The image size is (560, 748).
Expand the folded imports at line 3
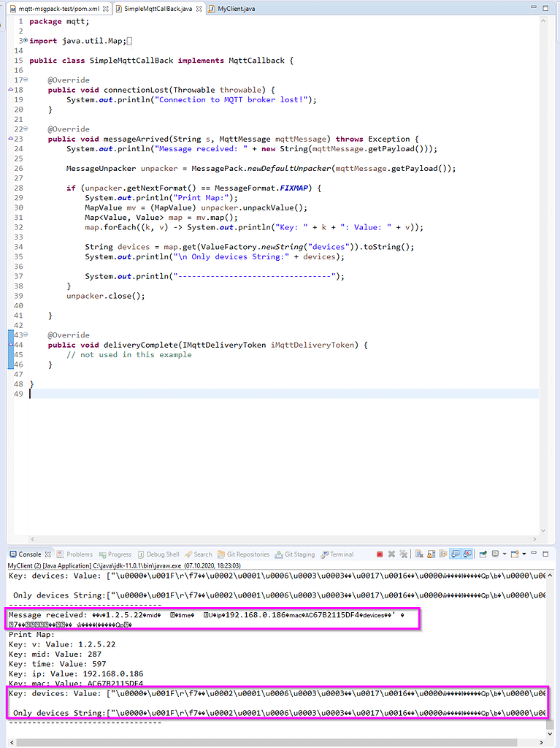tap(26, 40)
